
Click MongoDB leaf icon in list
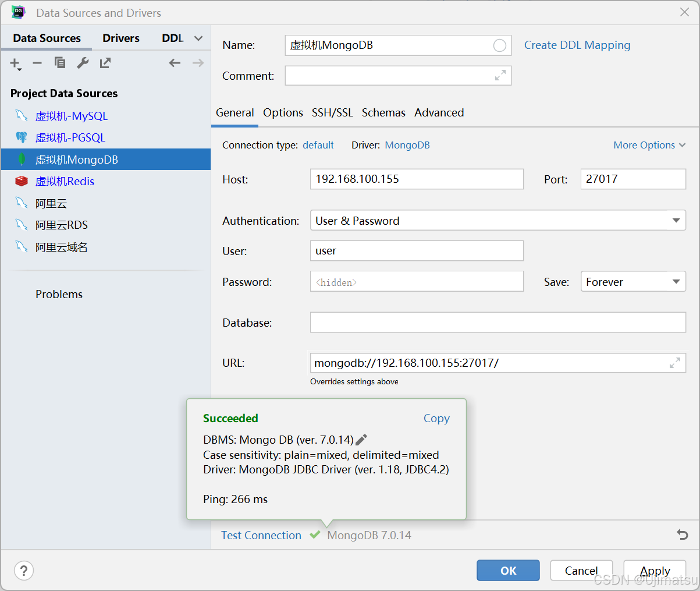[x=22, y=159]
